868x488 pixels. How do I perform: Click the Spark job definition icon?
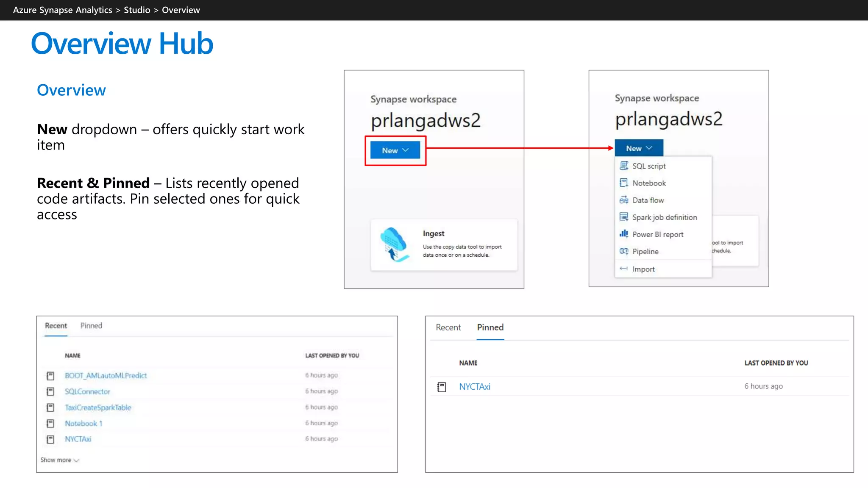click(x=624, y=217)
